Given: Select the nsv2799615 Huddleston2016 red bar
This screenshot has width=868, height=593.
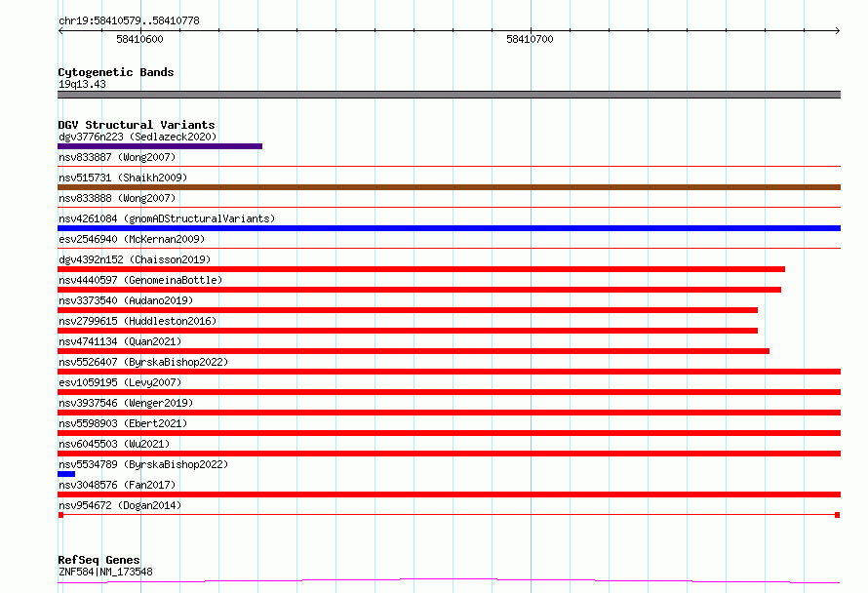Looking at the screenshot, I should pos(408,331).
